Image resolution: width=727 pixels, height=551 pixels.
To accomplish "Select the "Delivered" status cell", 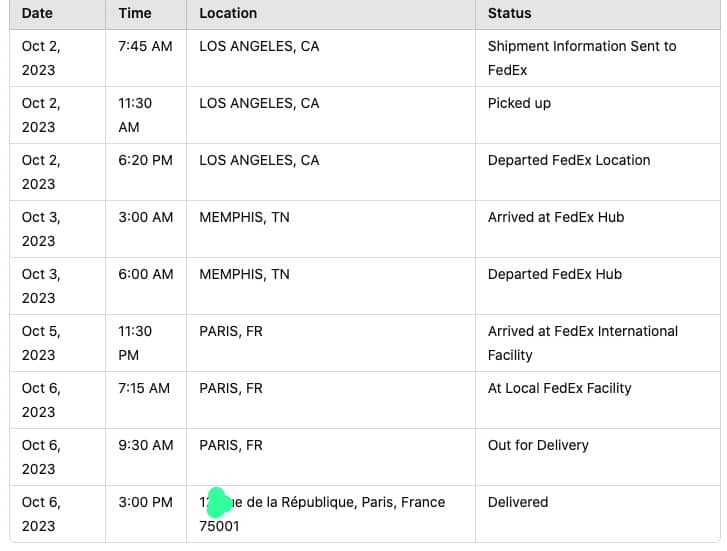I will click(517, 502).
